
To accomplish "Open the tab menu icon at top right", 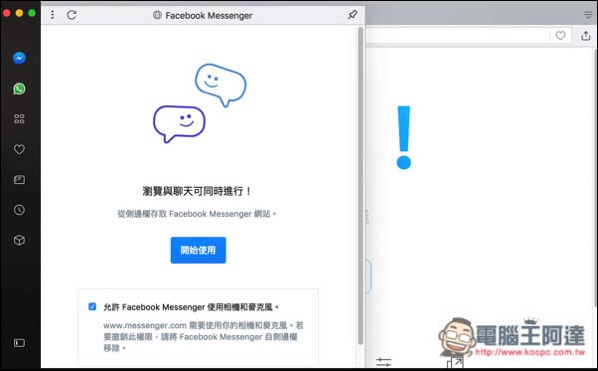I will (588, 15).
